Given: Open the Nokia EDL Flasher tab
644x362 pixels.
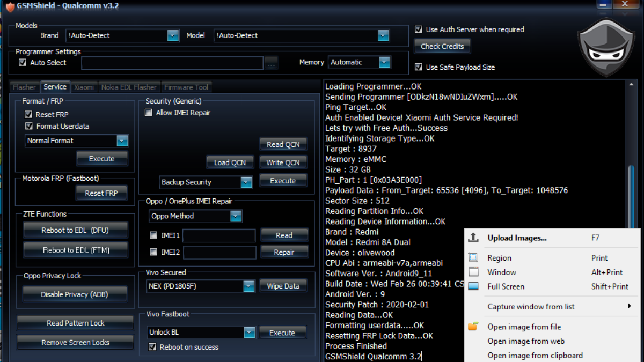Looking at the screenshot, I should 129,87.
